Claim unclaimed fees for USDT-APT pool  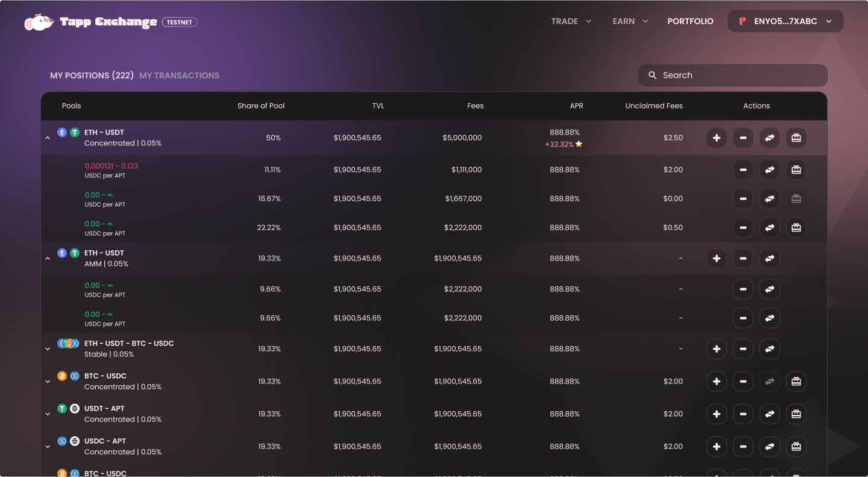point(796,414)
